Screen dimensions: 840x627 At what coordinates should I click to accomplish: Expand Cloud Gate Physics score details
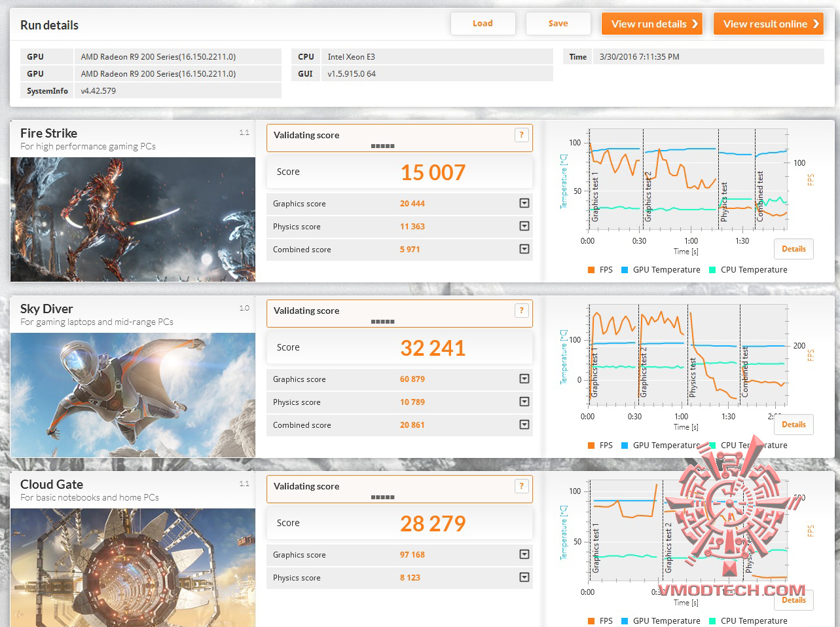coord(524,577)
